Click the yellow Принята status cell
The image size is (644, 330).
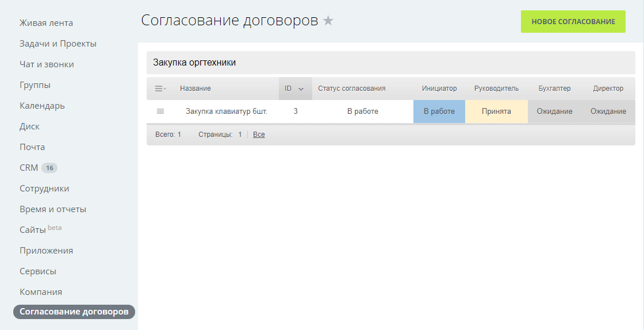(x=496, y=112)
